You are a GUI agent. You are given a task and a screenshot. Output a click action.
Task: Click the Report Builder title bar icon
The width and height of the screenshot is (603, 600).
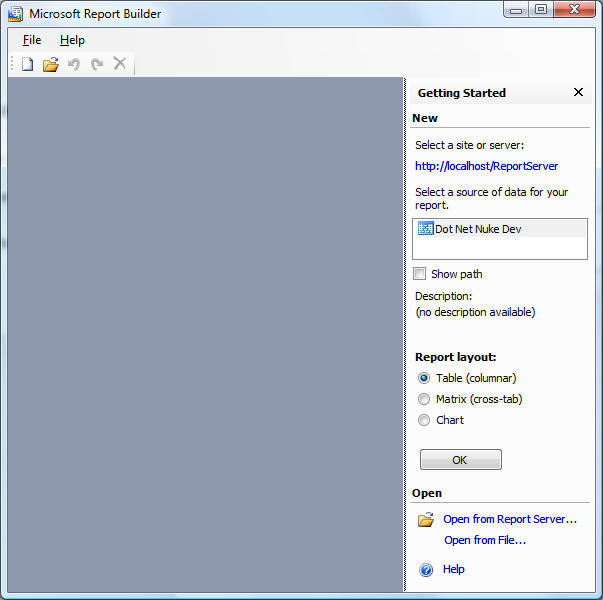(x=16, y=14)
